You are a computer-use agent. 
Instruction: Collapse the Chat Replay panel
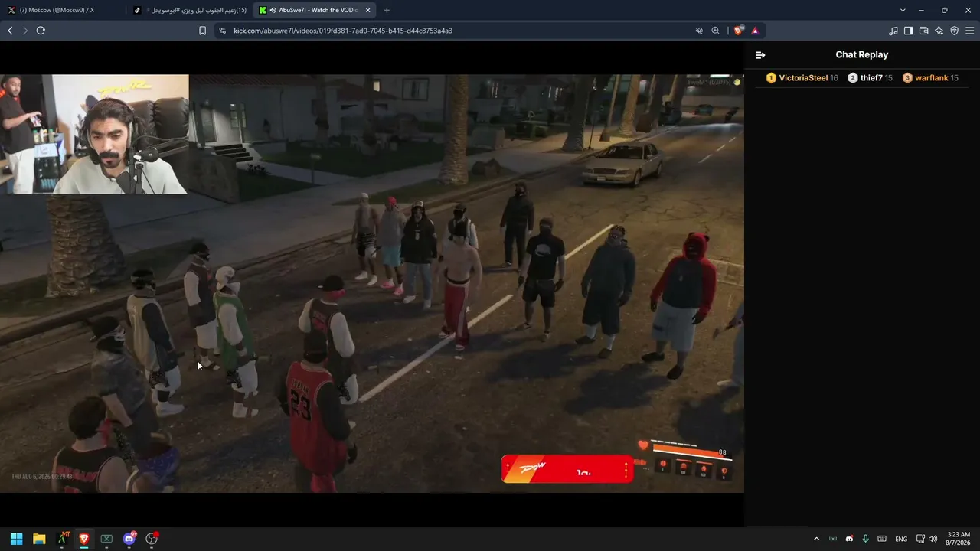coord(760,55)
